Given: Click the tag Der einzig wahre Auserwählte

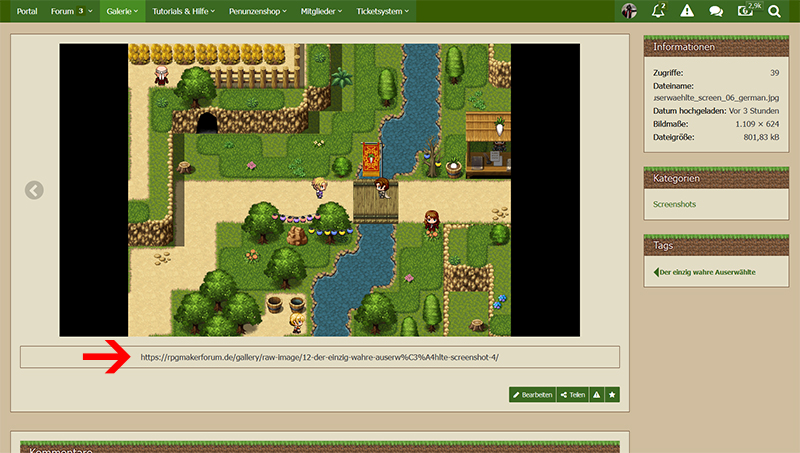Looking at the screenshot, I should (x=705, y=272).
